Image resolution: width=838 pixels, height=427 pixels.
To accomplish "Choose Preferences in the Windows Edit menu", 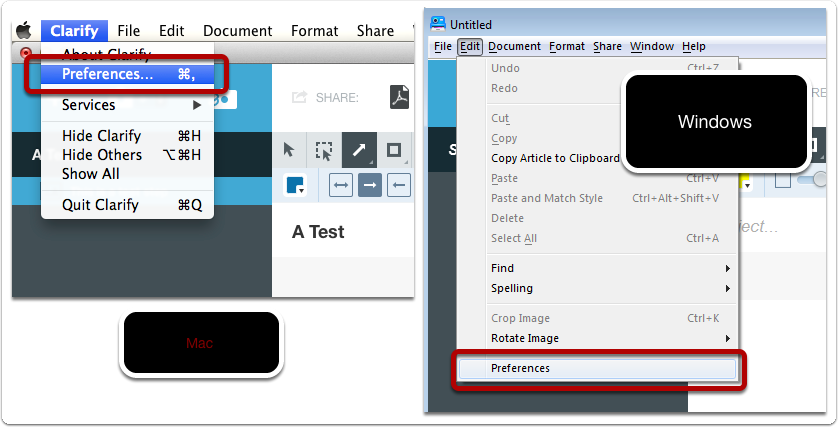I will 598,368.
